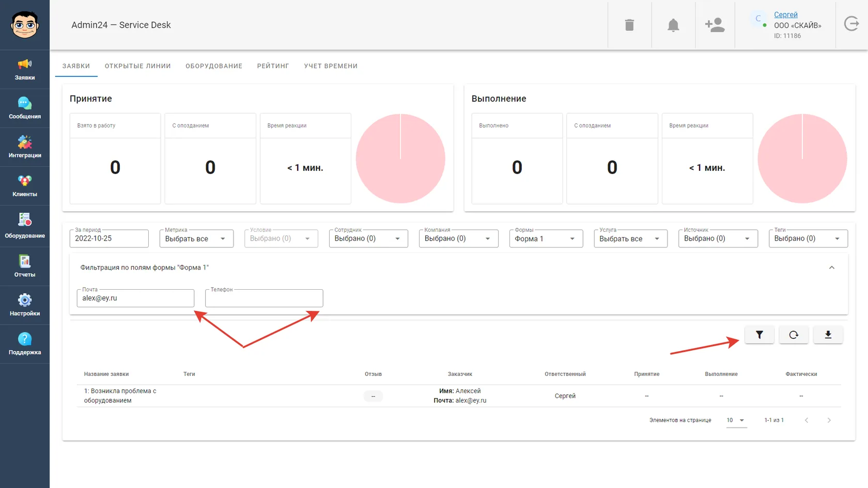Go to previous page of results
Screen dimensions: 868x488
807,420
